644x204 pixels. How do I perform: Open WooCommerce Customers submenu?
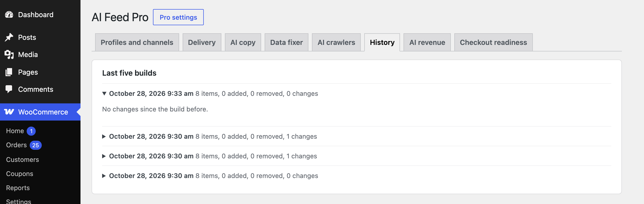pyautogui.click(x=23, y=160)
